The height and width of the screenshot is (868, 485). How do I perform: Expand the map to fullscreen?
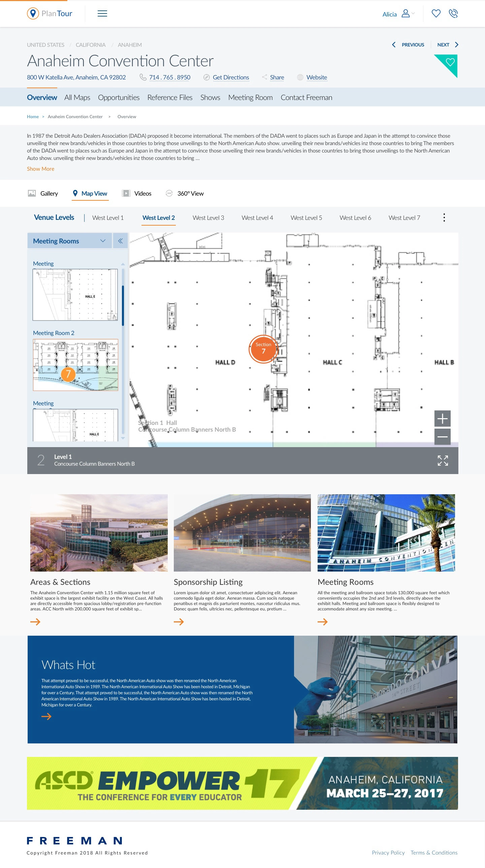[x=443, y=460]
